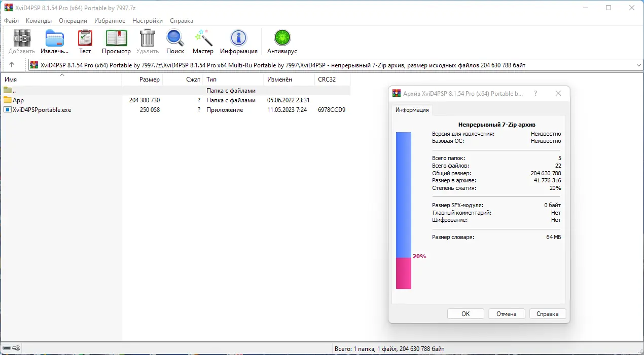Open the Просмотр (View) tool
644x355 pixels.
point(116,41)
